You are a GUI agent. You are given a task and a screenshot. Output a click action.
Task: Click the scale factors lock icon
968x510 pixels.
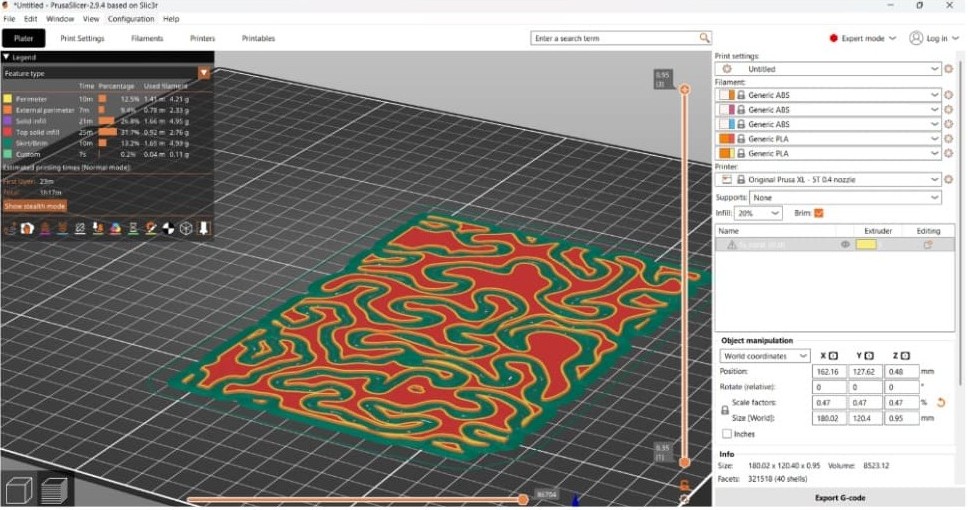pos(725,410)
